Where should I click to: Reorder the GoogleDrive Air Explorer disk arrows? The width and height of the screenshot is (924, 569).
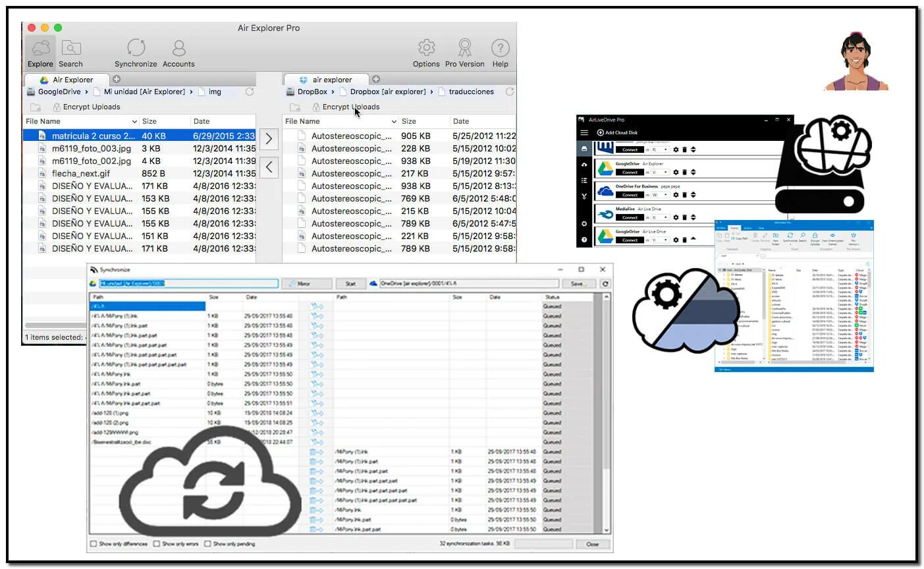(x=693, y=172)
